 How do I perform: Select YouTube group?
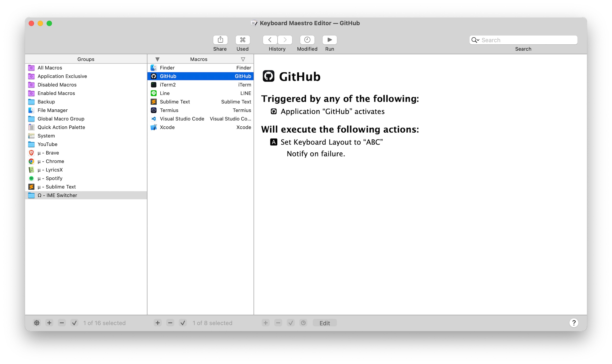click(86, 144)
